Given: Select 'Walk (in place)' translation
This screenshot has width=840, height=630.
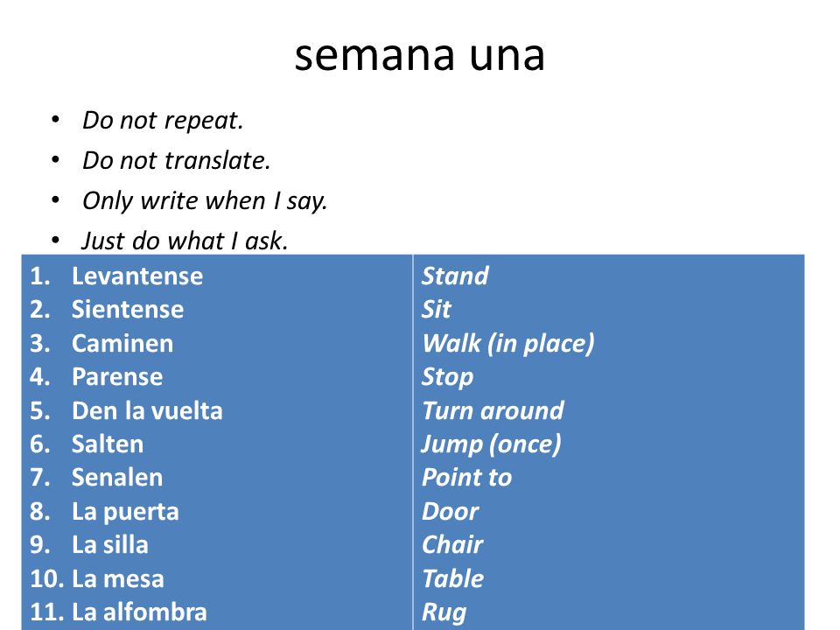Looking at the screenshot, I should click(507, 344).
